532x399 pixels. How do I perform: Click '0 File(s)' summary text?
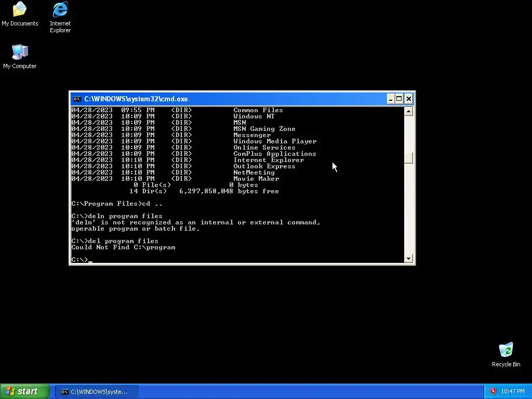[x=152, y=185]
